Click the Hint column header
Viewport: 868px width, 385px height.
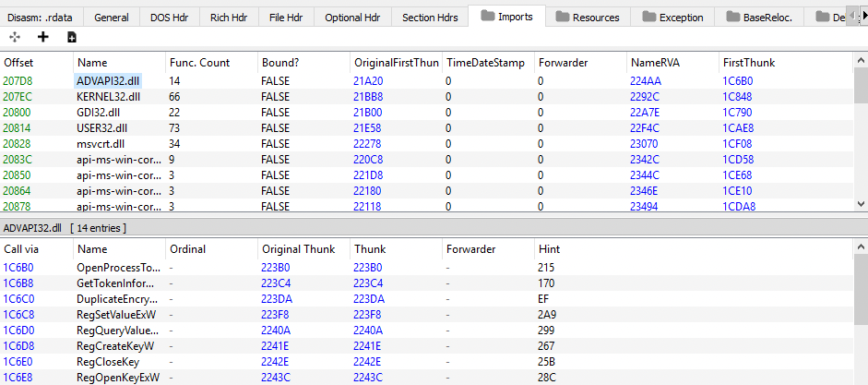coord(549,249)
